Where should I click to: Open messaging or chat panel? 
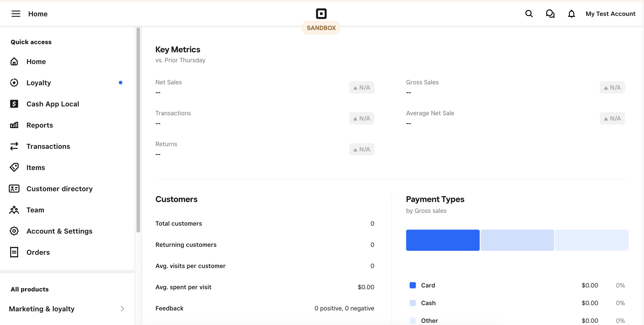[550, 13]
